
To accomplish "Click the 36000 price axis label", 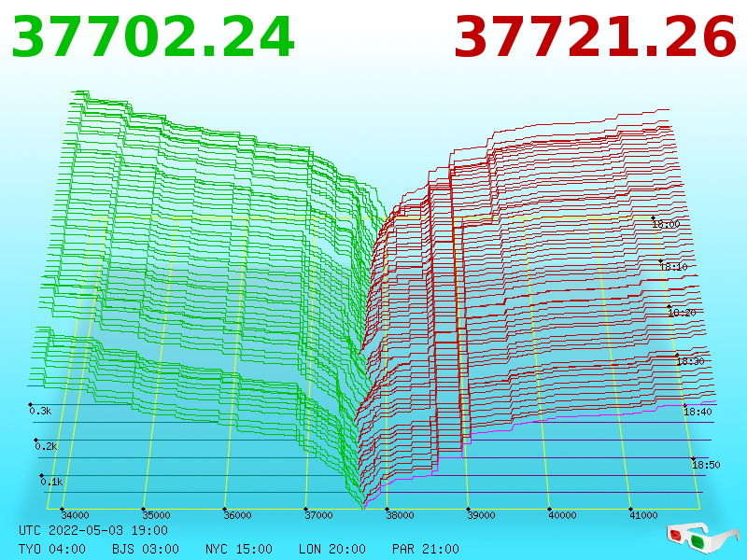I will point(238,515).
